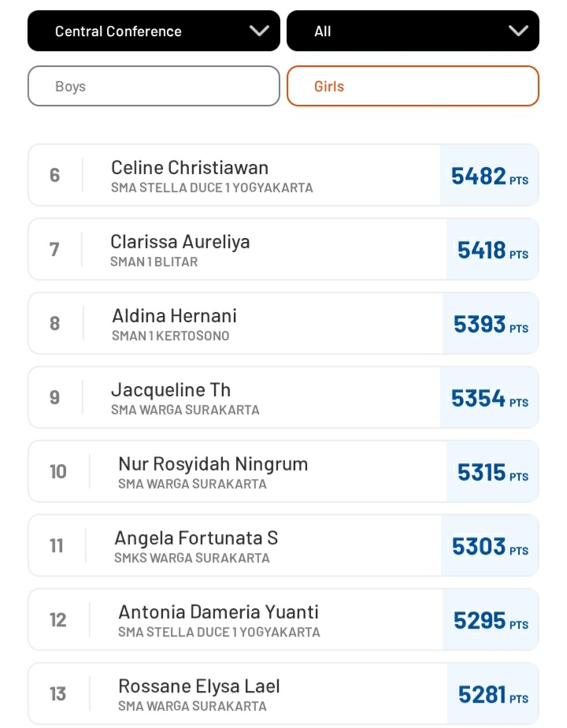This screenshot has width=567, height=728.
Task: Click chevron arrow on All selector
Action: [x=518, y=31]
